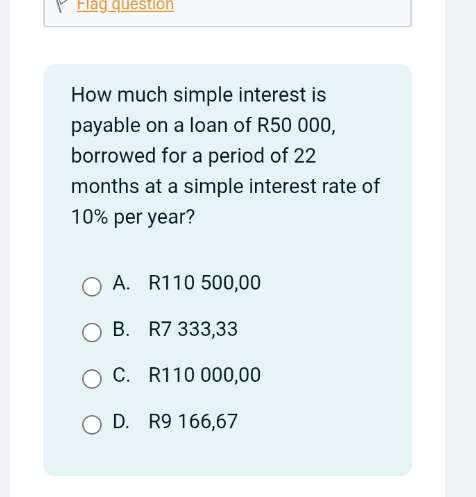Image resolution: width=476 pixels, height=497 pixels.
Task: Click the 'R50 000,' amount in the question
Action: [x=296, y=126]
